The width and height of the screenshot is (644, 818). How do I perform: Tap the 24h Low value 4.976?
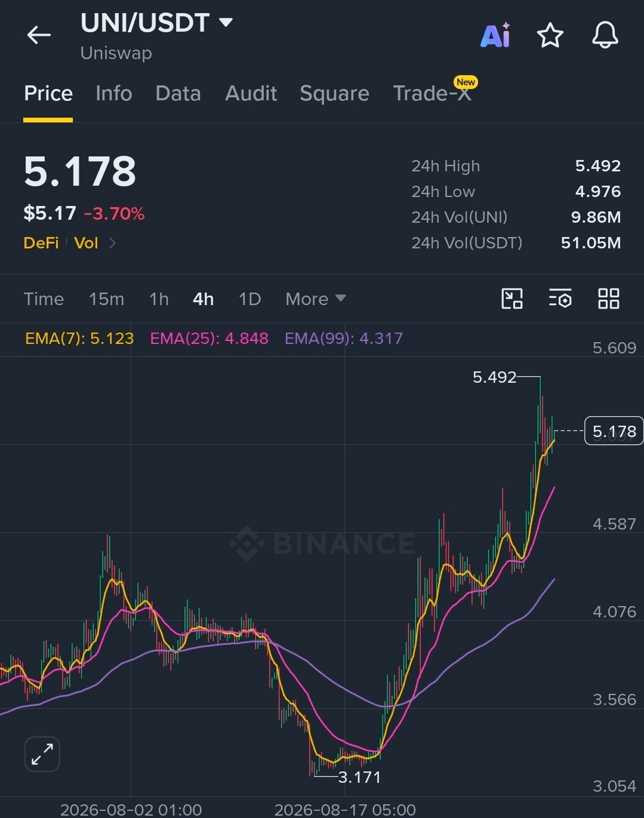(x=597, y=192)
